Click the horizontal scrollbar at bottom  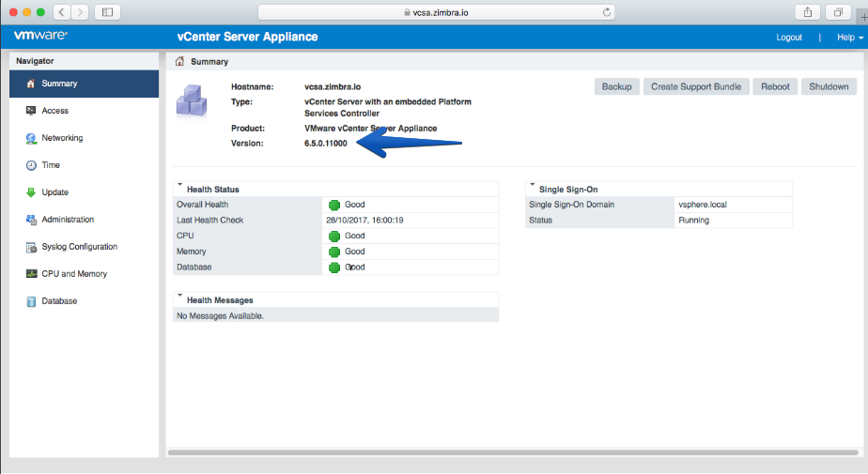513,452
